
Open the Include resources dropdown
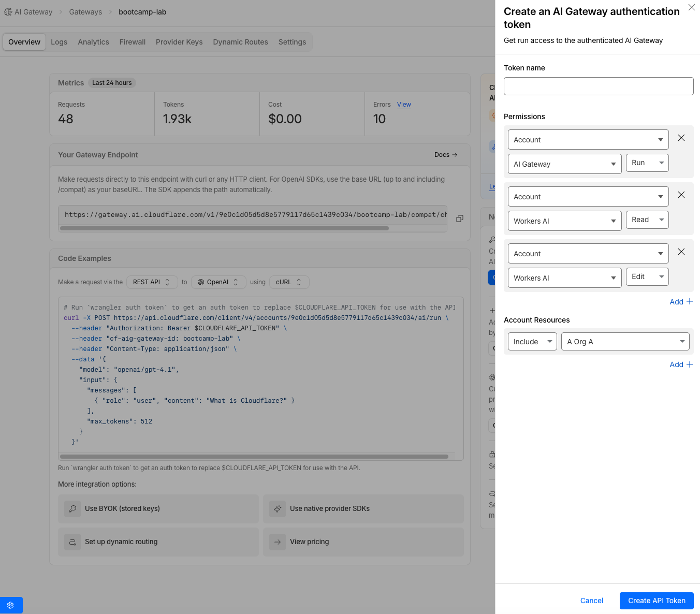tap(532, 342)
